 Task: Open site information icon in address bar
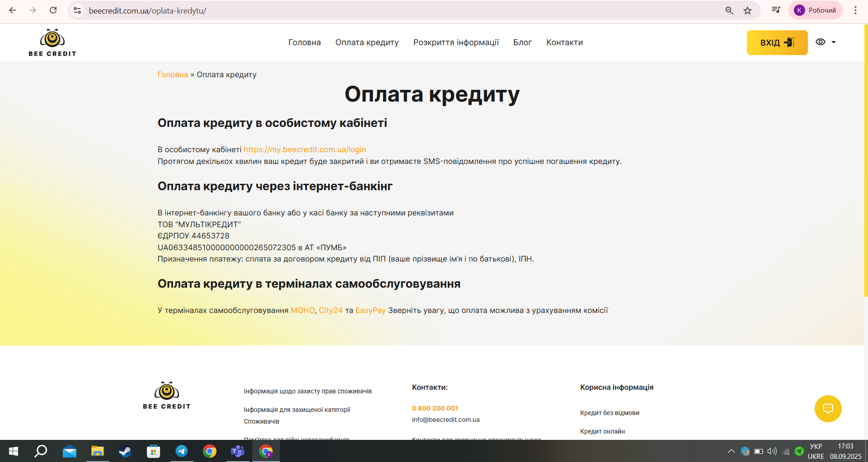77,10
